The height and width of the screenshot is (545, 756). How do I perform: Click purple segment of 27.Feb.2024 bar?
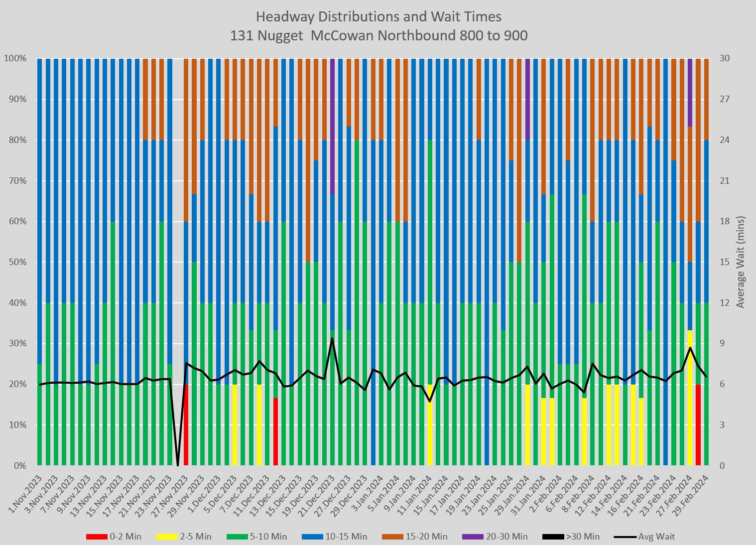(x=690, y=92)
